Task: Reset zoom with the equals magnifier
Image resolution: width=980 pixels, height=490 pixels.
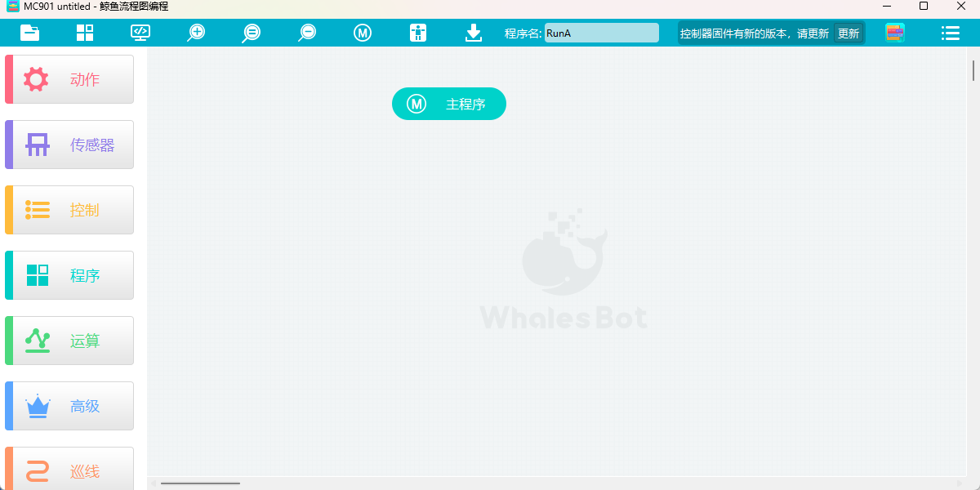Action: tap(252, 33)
